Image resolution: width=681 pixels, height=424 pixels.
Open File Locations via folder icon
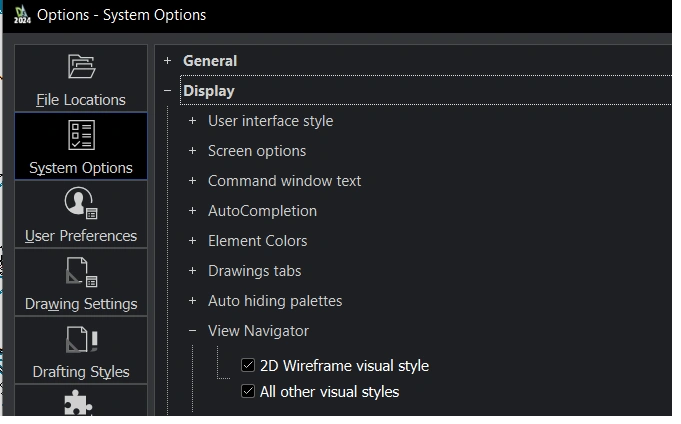pos(81,67)
